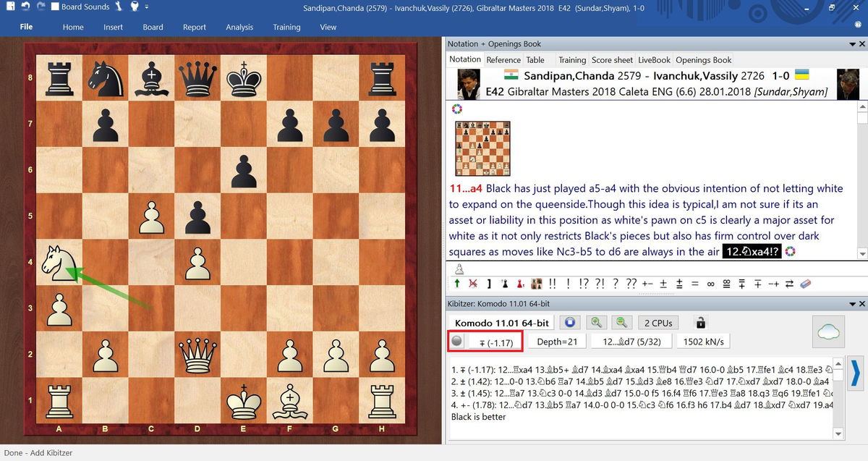Click the blue expand arrow beside engine lines

pos(854,374)
